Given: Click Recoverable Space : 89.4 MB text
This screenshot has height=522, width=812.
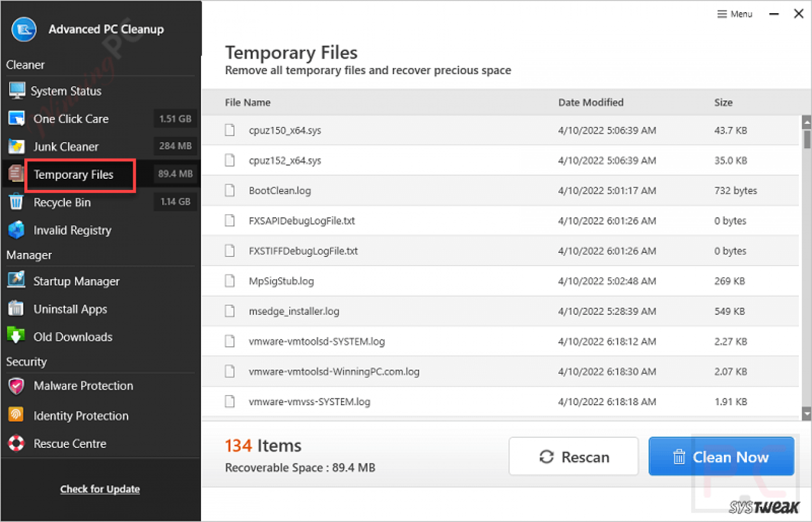Looking at the screenshot, I should click(x=300, y=468).
